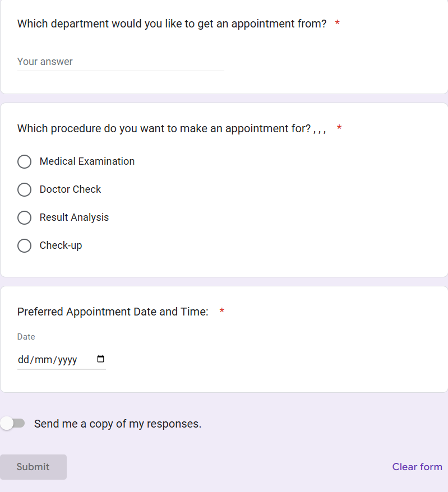This screenshot has height=492, width=448.
Task: Click the yyyy year segment of date
Action: pyautogui.click(x=67, y=360)
